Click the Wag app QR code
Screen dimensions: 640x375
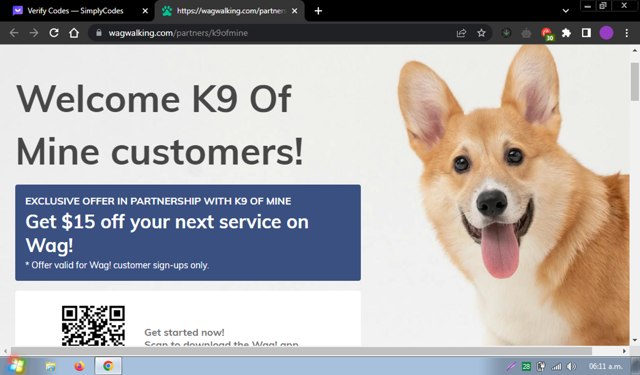click(x=93, y=326)
